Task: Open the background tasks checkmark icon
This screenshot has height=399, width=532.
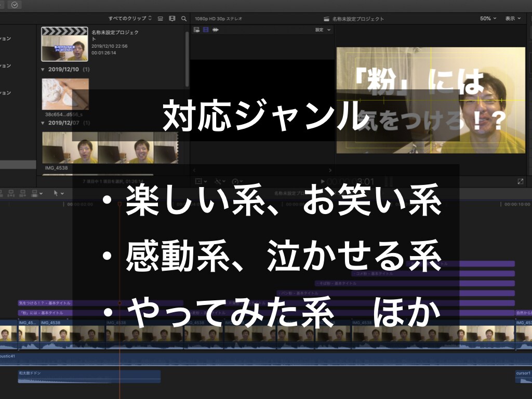Action: [x=15, y=5]
